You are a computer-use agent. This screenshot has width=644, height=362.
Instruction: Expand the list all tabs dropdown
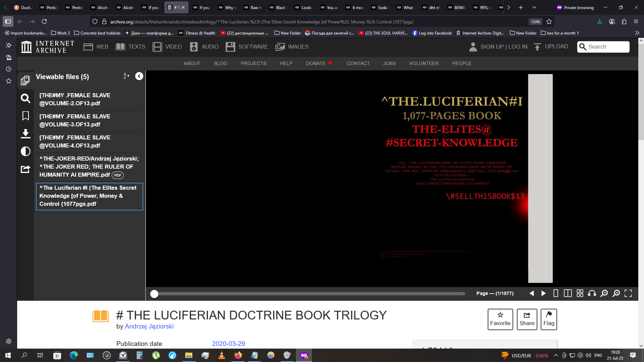pos(534,7)
